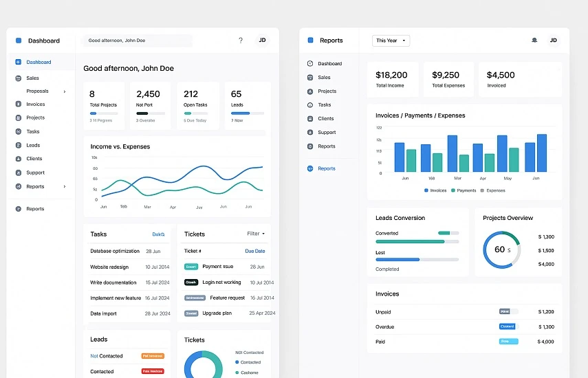Click the Not Contacted lead link
Screen dimensions: 588x378
[107, 356]
